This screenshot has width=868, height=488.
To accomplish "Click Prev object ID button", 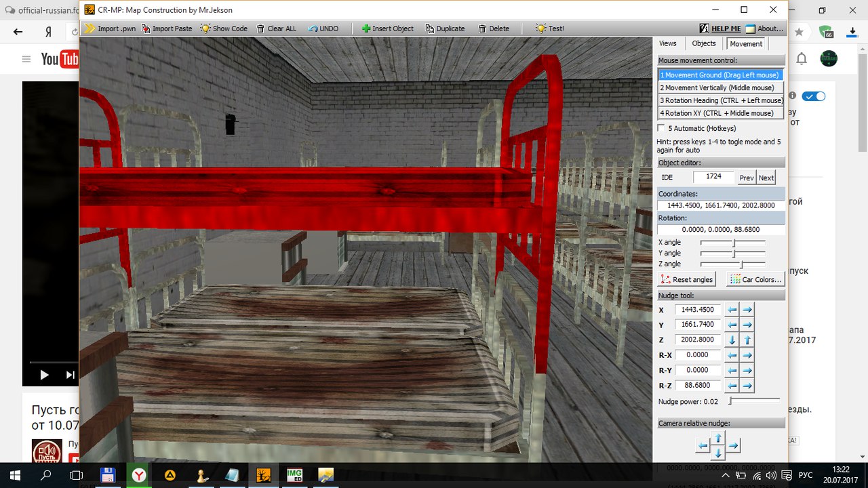I will click(747, 178).
